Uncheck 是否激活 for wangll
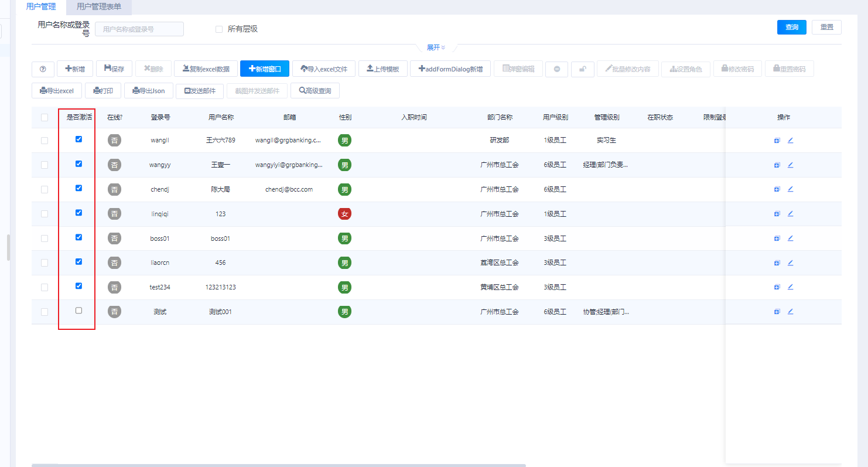The height and width of the screenshot is (467, 868). 78,139
